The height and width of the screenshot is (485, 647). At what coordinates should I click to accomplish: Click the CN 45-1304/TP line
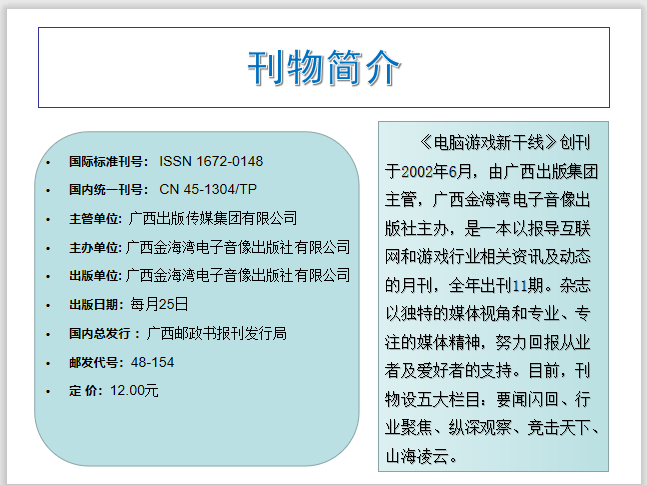tap(163, 189)
